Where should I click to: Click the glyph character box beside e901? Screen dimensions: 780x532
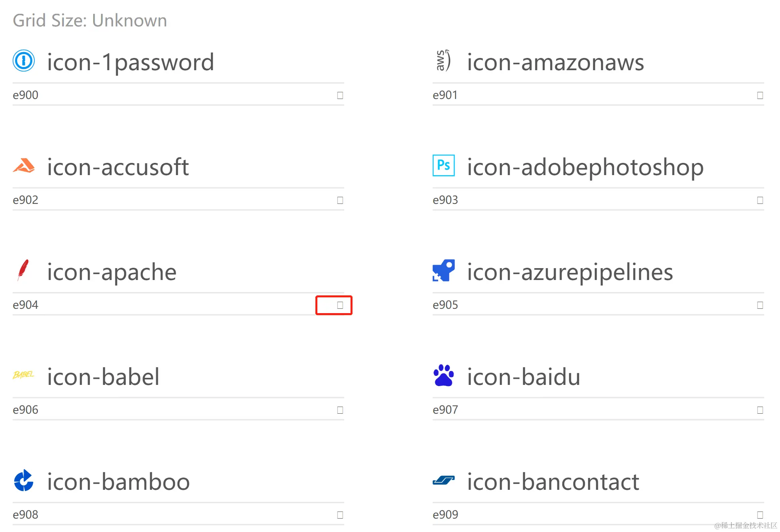[760, 95]
